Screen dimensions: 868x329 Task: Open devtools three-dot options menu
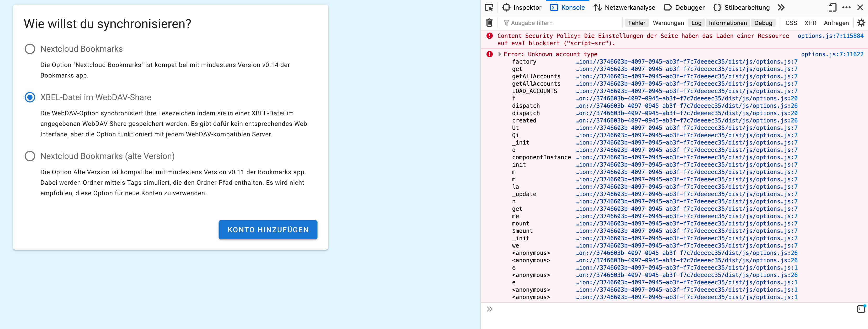click(x=846, y=7)
